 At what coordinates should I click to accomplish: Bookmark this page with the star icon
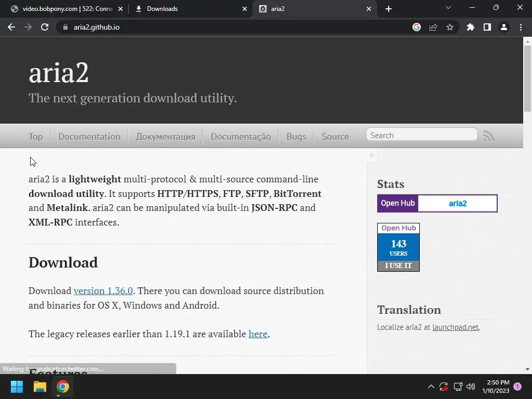(x=450, y=27)
